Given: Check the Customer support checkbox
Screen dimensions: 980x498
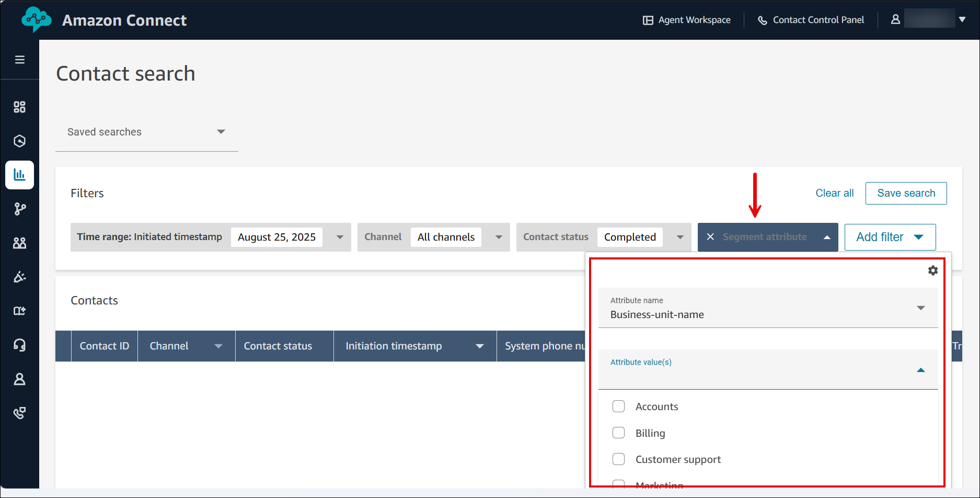Looking at the screenshot, I should pos(618,459).
